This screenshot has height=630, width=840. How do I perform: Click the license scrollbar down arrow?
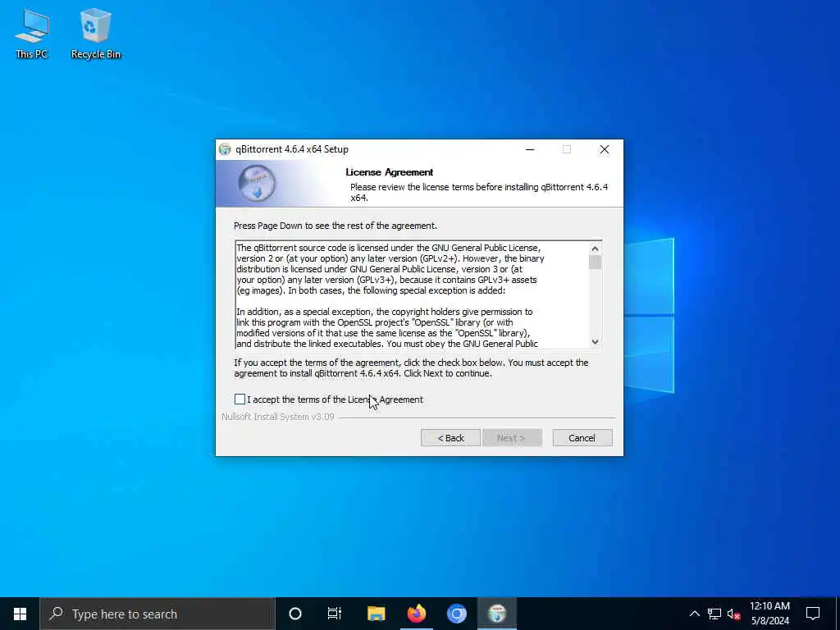point(595,341)
